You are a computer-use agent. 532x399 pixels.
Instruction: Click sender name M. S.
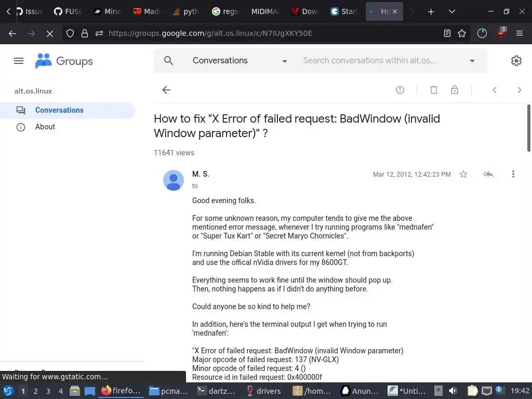coord(201,174)
